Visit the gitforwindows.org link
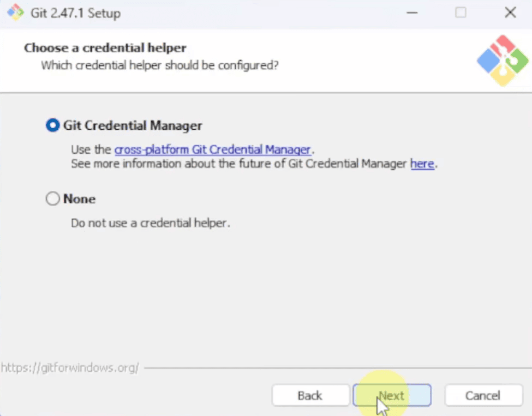Viewport: 532px width, 416px height. click(x=70, y=367)
